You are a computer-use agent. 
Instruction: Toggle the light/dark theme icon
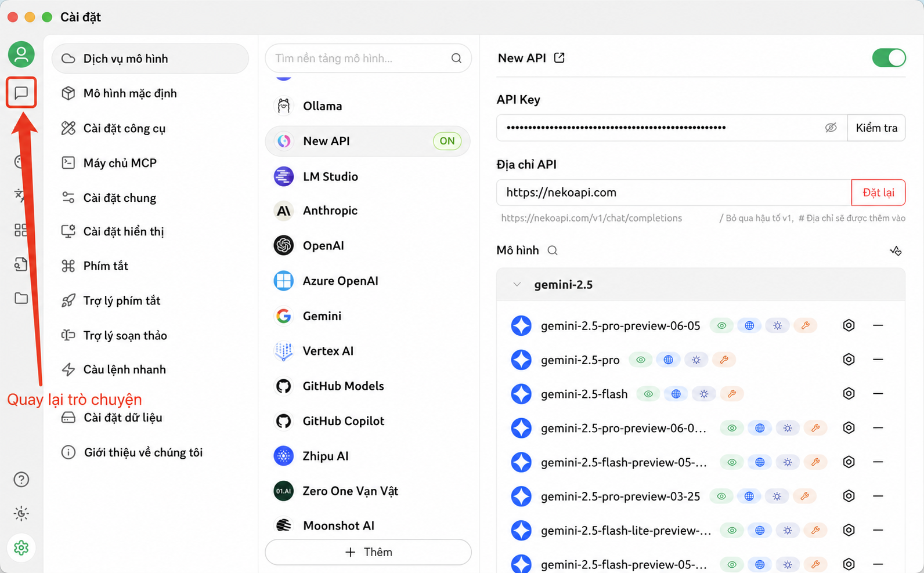[21, 513]
